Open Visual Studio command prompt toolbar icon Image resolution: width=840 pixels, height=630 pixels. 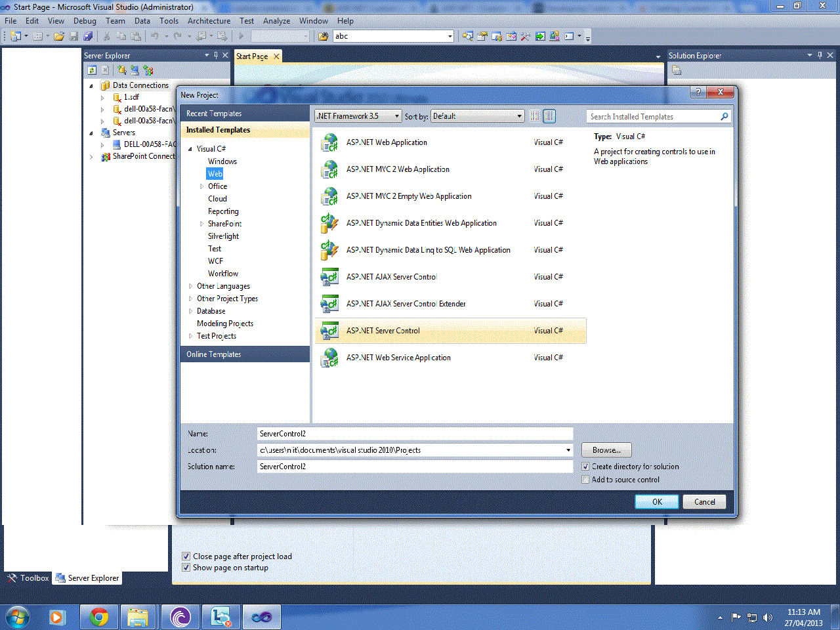pyautogui.click(x=568, y=37)
